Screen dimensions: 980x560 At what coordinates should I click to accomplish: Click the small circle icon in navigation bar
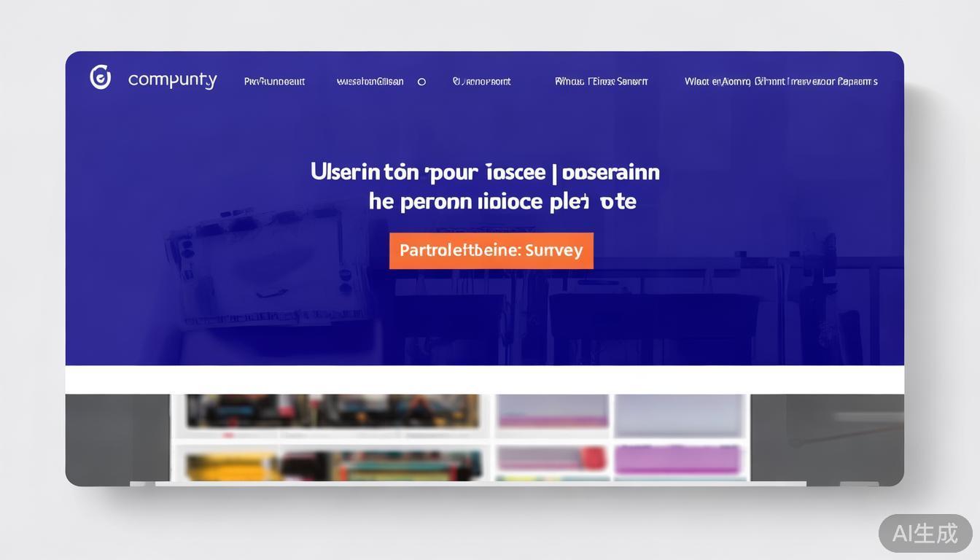[x=421, y=82]
